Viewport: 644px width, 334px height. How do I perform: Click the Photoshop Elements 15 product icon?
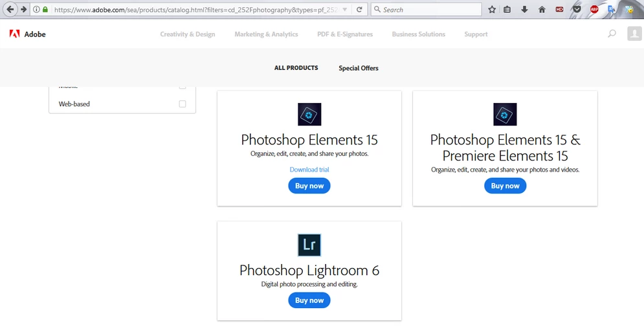(309, 114)
